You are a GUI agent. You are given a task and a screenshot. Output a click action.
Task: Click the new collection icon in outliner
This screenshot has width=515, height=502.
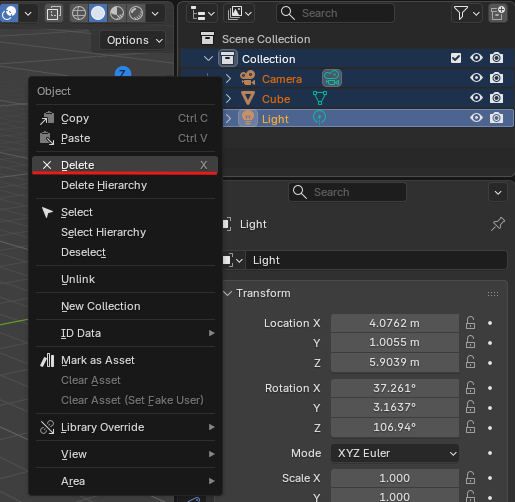[498, 13]
